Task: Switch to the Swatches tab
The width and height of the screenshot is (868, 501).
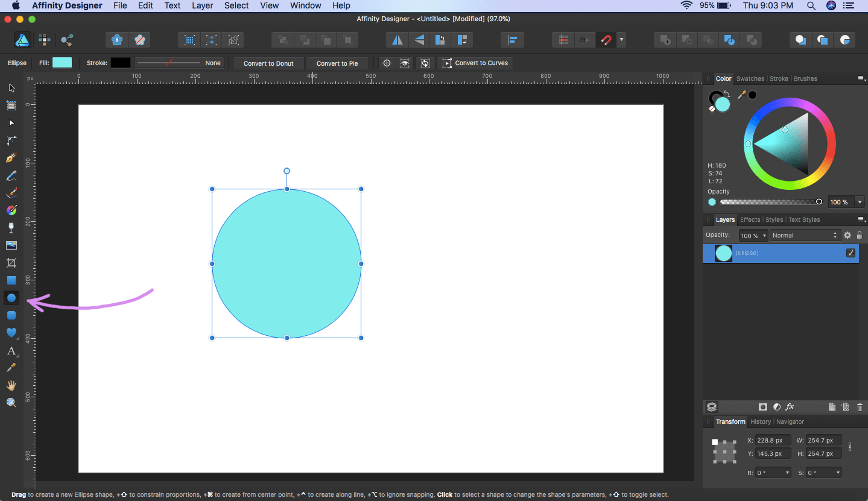Action: point(750,78)
